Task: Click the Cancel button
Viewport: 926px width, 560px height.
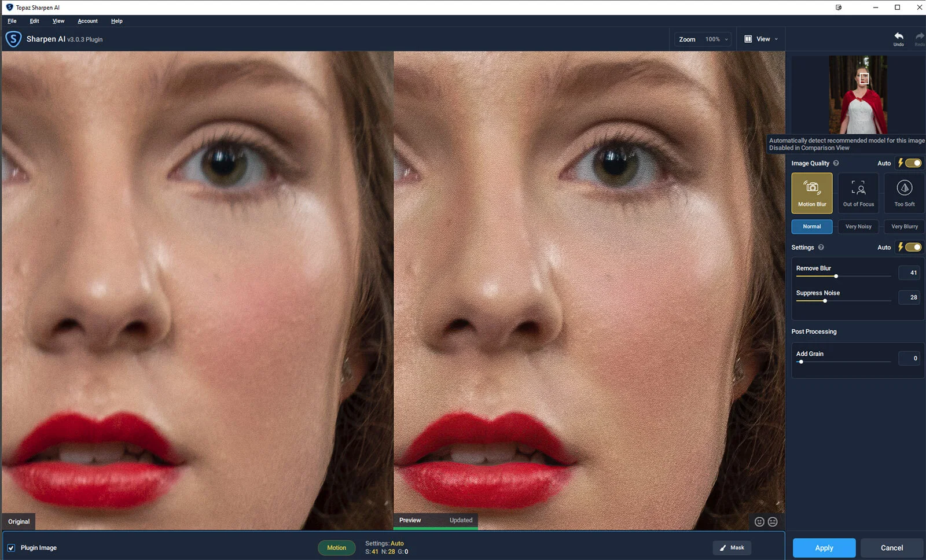Action: tap(892, 548)
